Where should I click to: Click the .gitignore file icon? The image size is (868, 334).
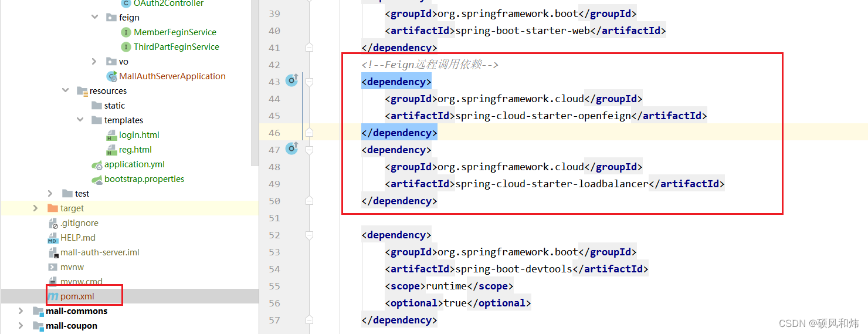pos(53,223)
